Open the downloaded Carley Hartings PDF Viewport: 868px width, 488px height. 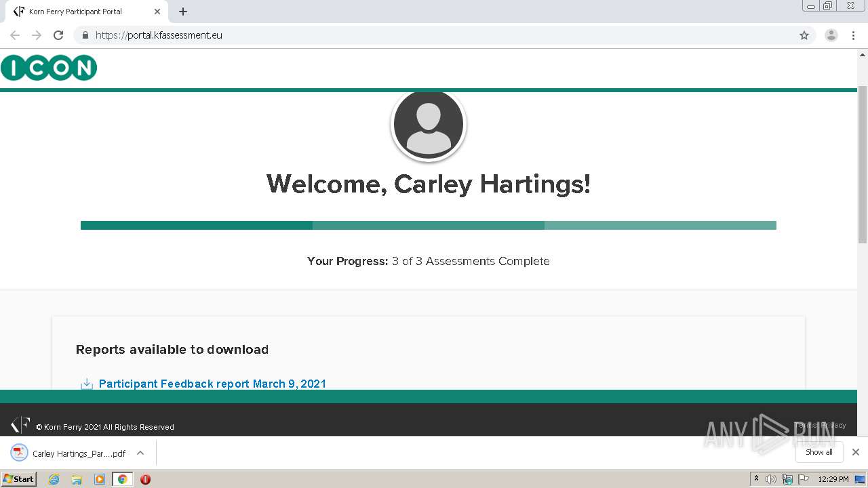point(69,453)
